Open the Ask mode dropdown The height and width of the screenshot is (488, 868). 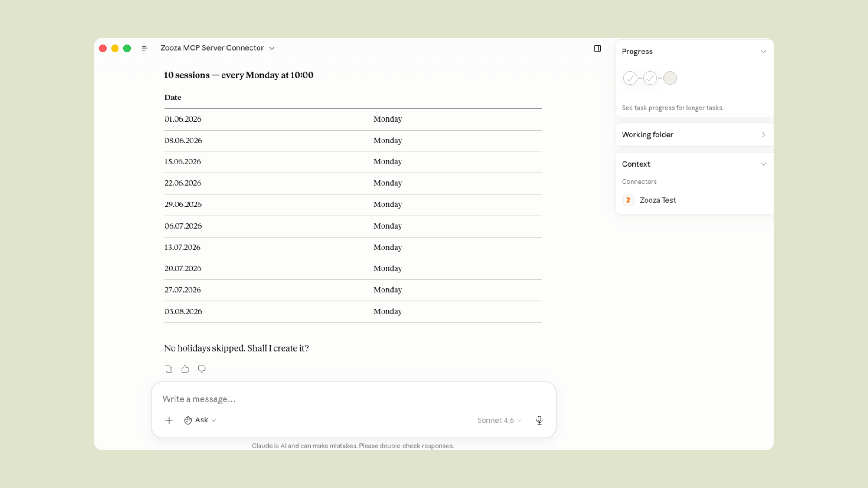click(x=200, y=420)
